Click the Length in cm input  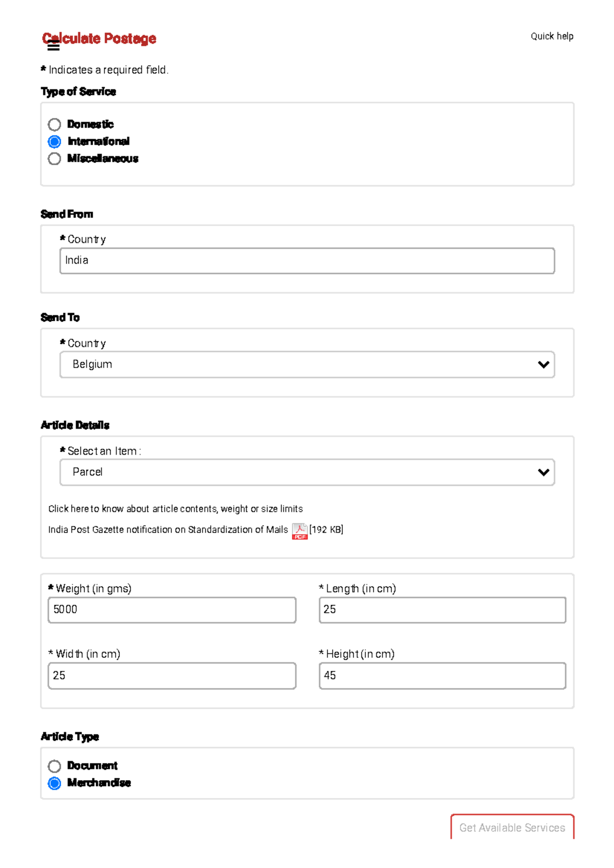point(442,610)
